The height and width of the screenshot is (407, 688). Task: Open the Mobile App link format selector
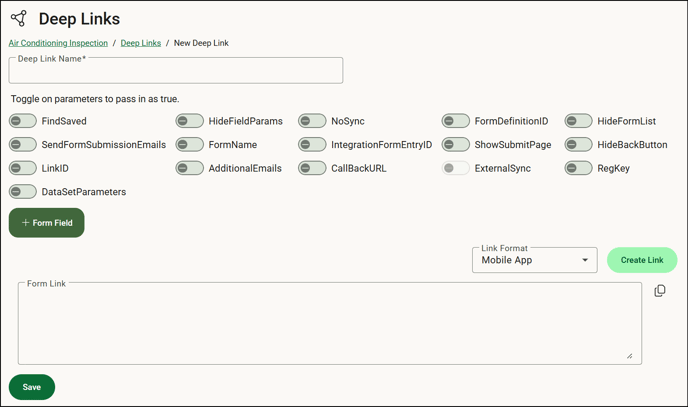pyautogui.click(x=534, y=260)
